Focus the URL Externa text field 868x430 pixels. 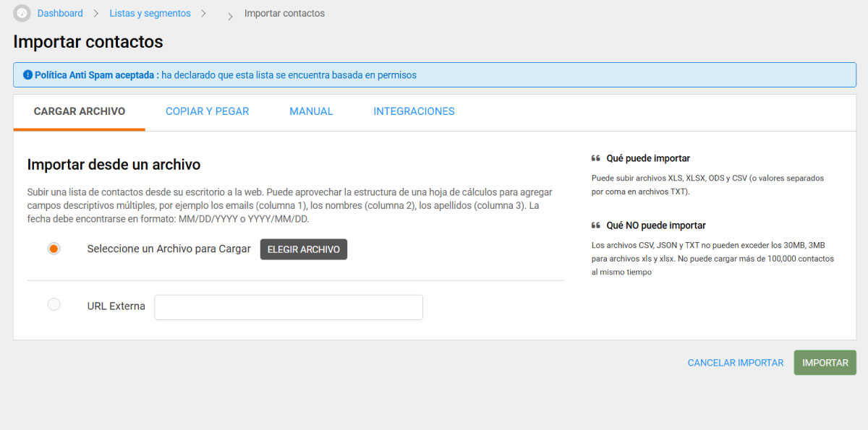point(289,307)
